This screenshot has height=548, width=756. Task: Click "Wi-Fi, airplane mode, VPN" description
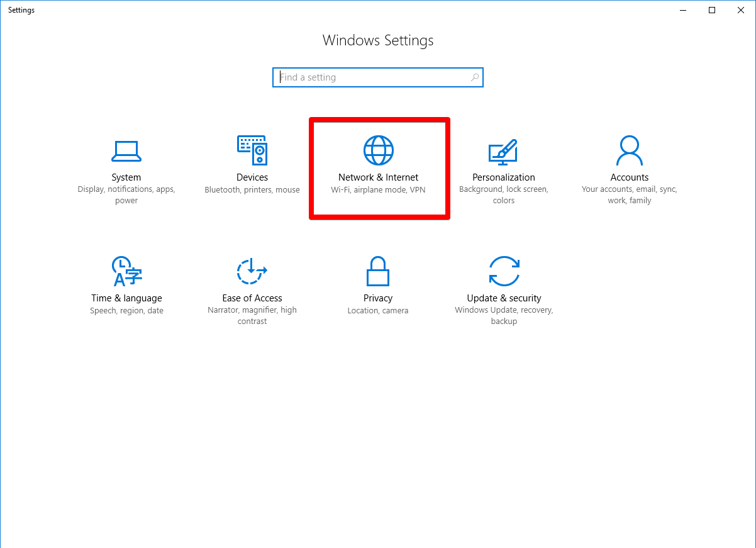coord(379,190)
